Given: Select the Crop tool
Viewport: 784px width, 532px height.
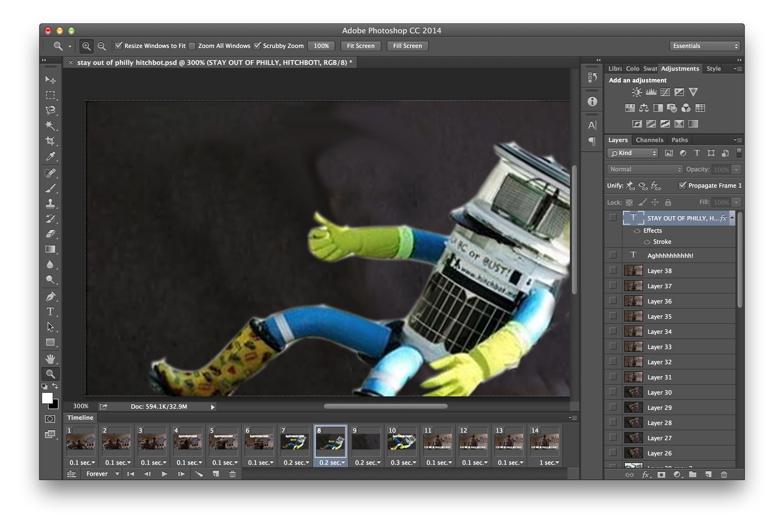Looking at the screenshot, I should 51,141.
